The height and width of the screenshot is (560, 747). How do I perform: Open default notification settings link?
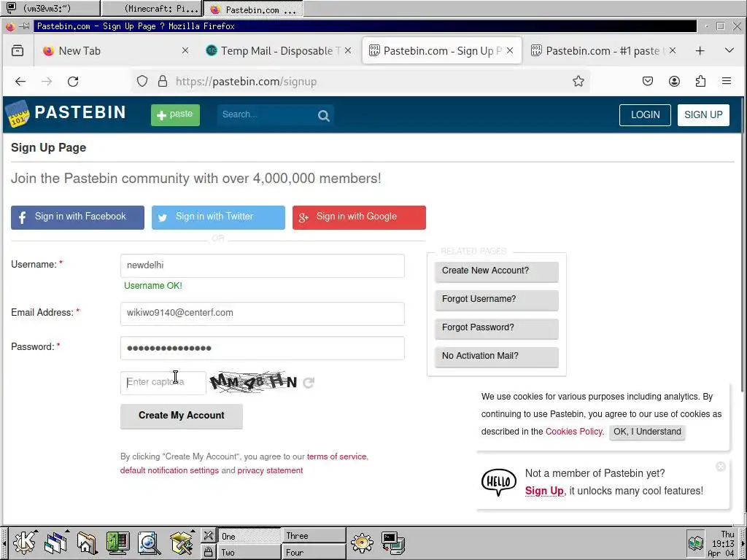169,470
